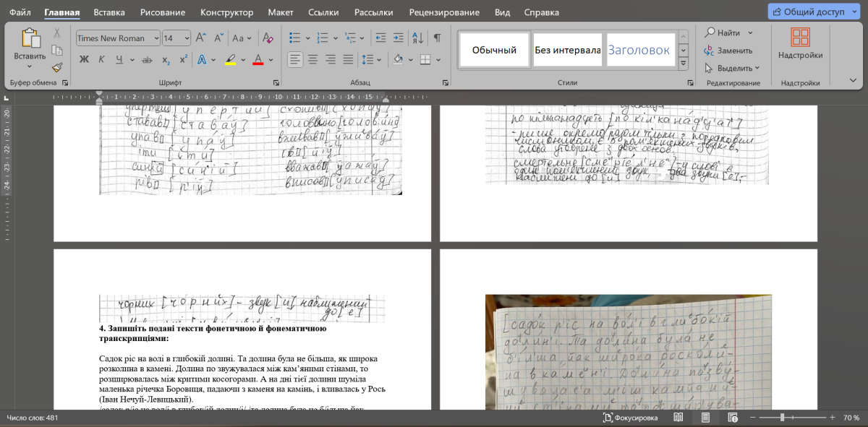The height and width of the screenshot is (427, 868).
Task: Switch to the Рецензирование tab
Action: (x=444, y=12)
